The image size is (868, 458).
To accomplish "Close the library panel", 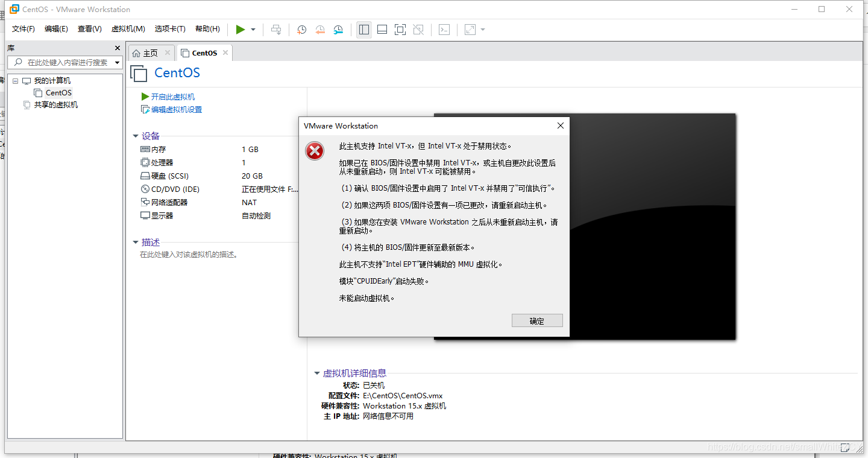I will pyautogui.click(x=118, y=48).
